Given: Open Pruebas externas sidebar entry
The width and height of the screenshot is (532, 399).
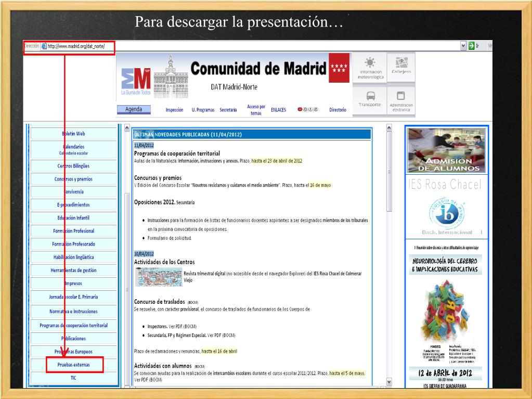Looking at the screenshot, I should [74, 365].
